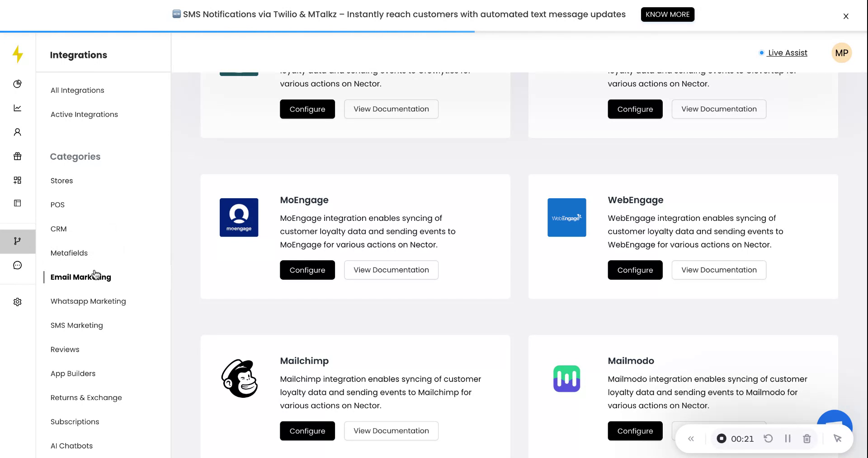This screenshot has height=458, width=868.
Task: Dismiss the SMS Notifications banner
Action: point(846,16)
